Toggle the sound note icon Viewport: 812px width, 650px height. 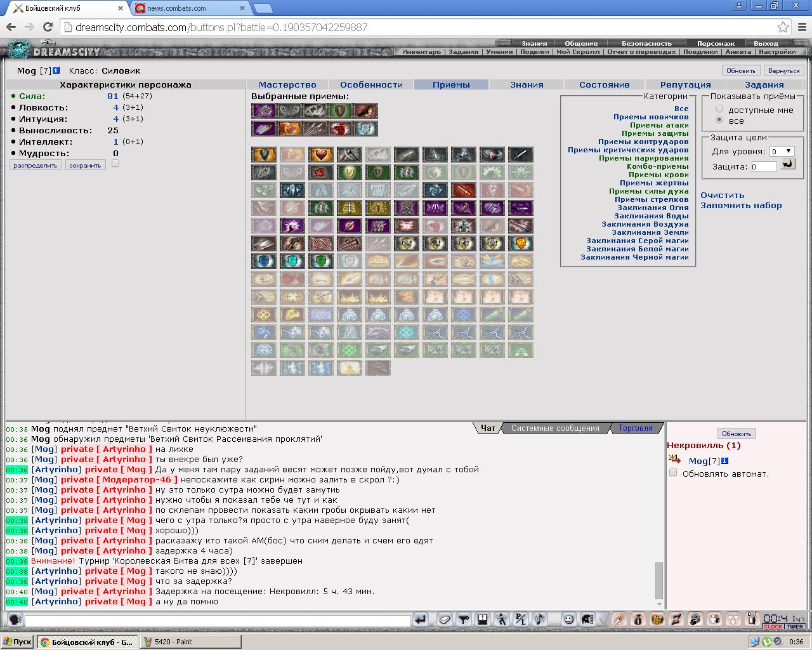pos(539,620)
